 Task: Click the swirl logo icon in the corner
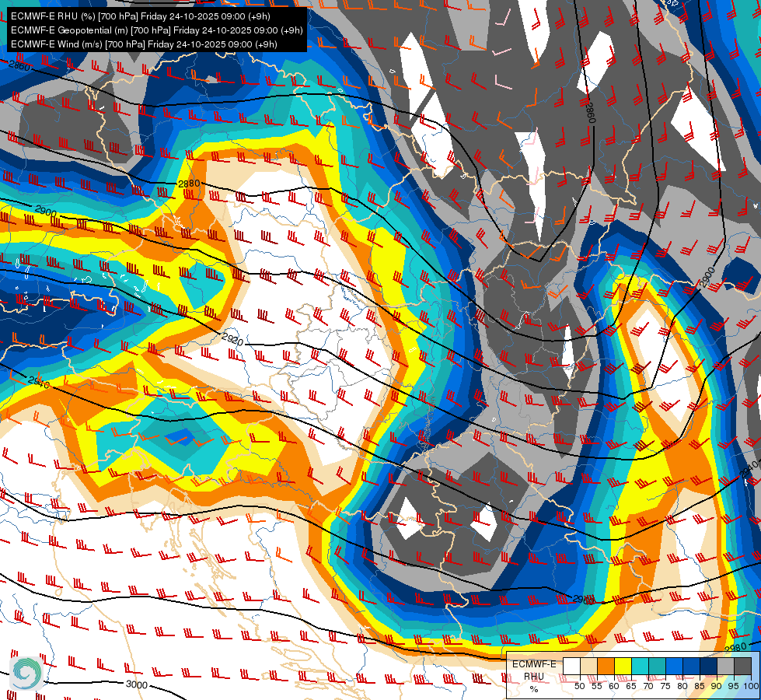pyautogui.click(x=26, y=674)
